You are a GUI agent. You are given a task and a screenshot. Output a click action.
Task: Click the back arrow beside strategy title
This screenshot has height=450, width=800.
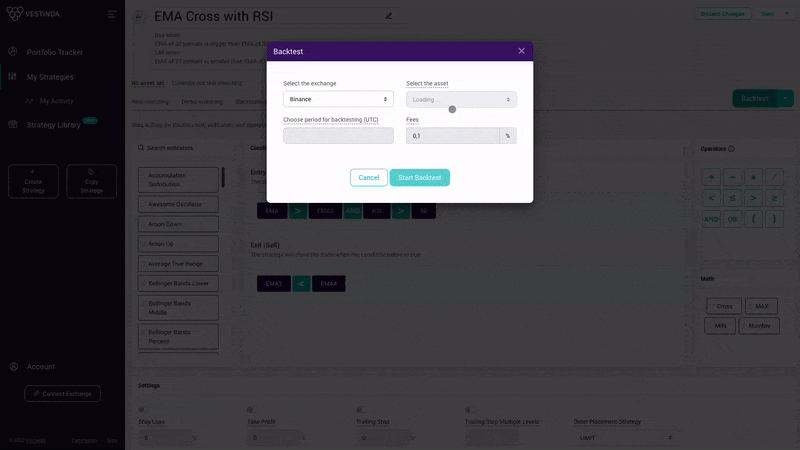pos(139,17)
